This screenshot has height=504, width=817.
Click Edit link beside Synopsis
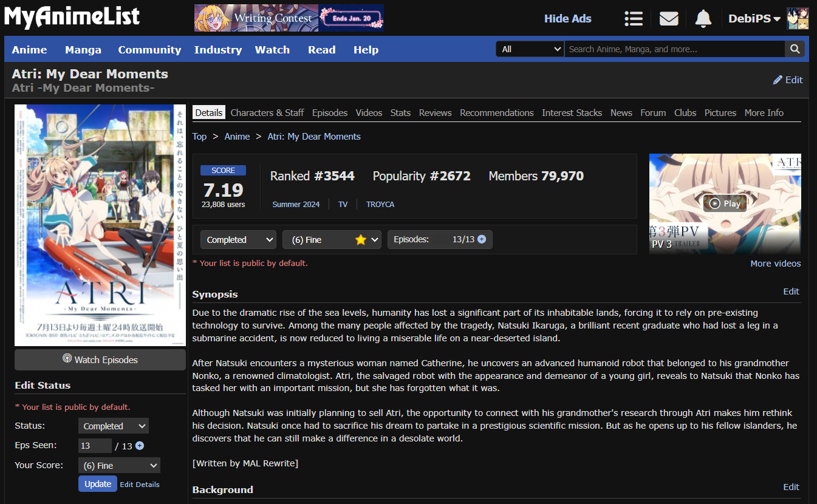pyautogui.click(x=791, y=291)
